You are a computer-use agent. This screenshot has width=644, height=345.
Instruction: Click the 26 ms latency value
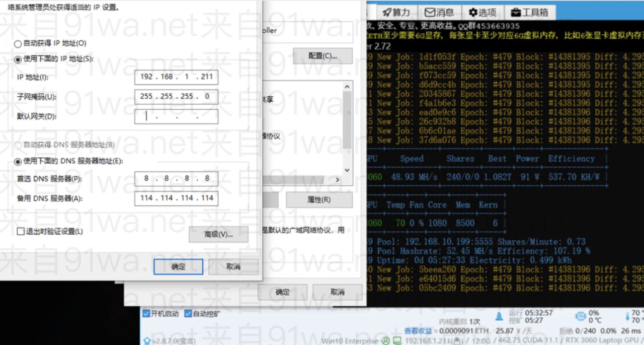631,331
